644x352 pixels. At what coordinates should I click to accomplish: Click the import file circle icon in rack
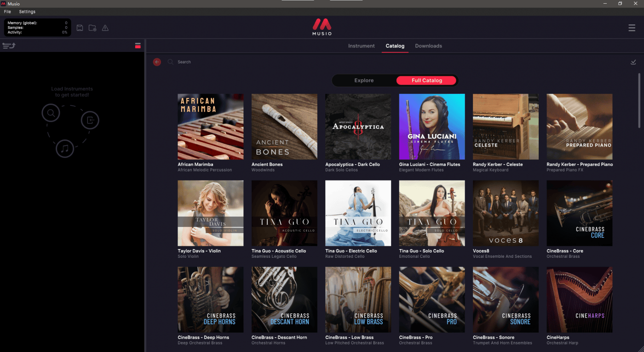[x=90, y=120]
